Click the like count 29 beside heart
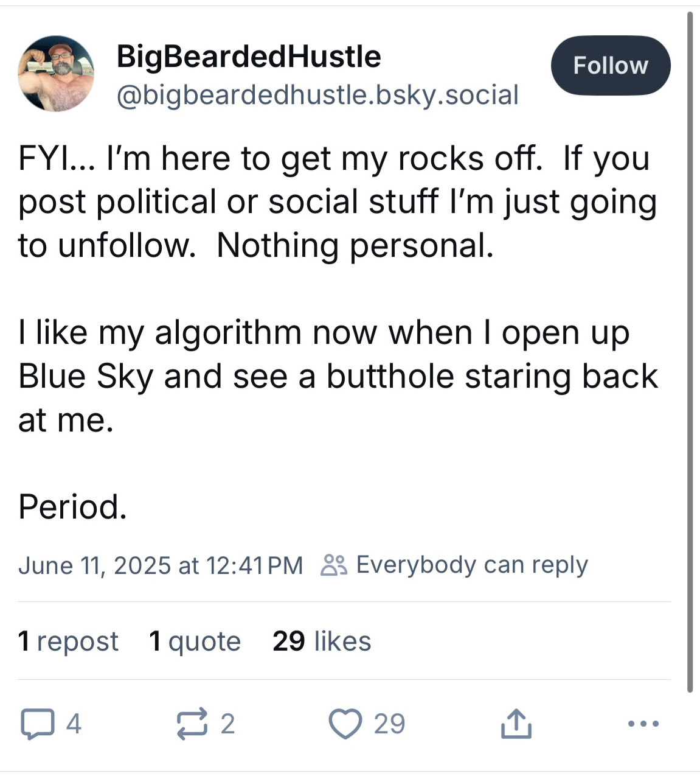The width and height of the screenshot is (700, 779). (389, 724)
